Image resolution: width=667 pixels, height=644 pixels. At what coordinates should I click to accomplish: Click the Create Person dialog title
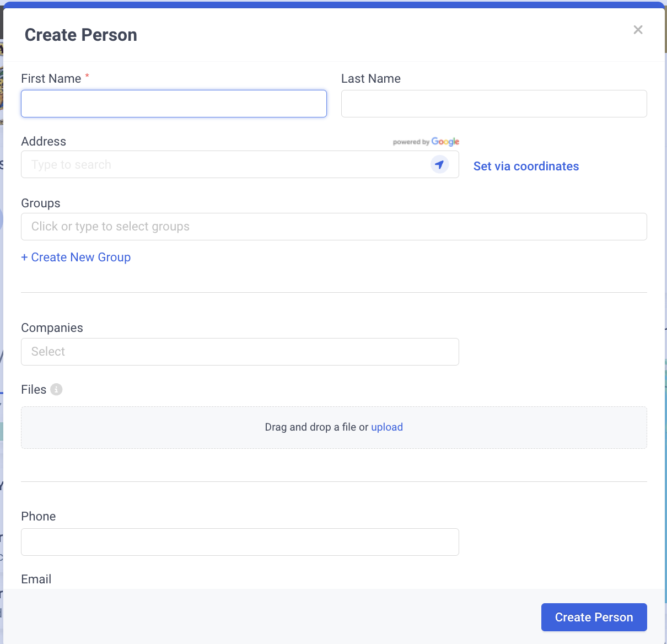81,35
